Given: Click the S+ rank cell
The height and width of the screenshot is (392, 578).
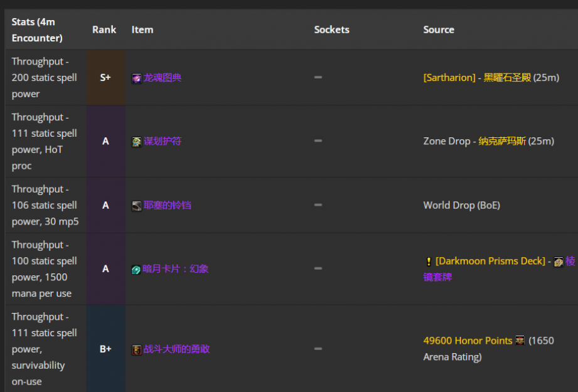Looking at the screenshot, I should [105, 78].
